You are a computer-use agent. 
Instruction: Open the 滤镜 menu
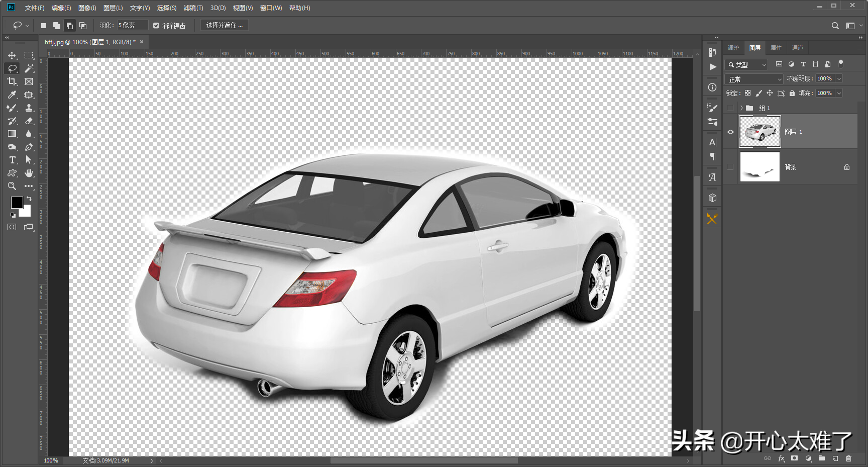tap(193, 8)
